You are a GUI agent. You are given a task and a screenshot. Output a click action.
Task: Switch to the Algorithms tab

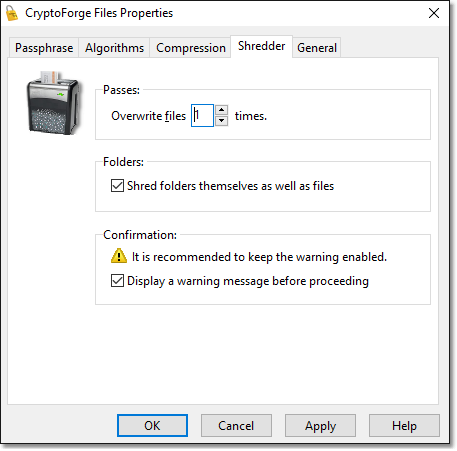114,48
